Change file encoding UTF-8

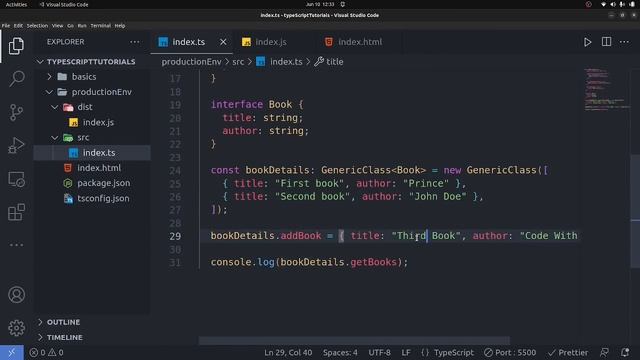tap(379, 352)
